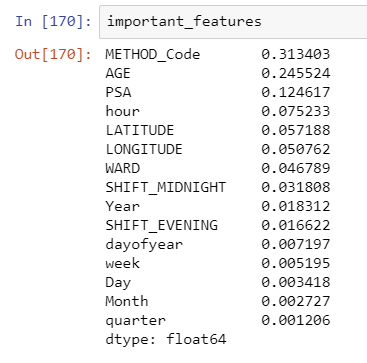367x363 pixels.
Task: Click the SHIFT_MIDNIGHT feature label
Action: click(166, 187)
